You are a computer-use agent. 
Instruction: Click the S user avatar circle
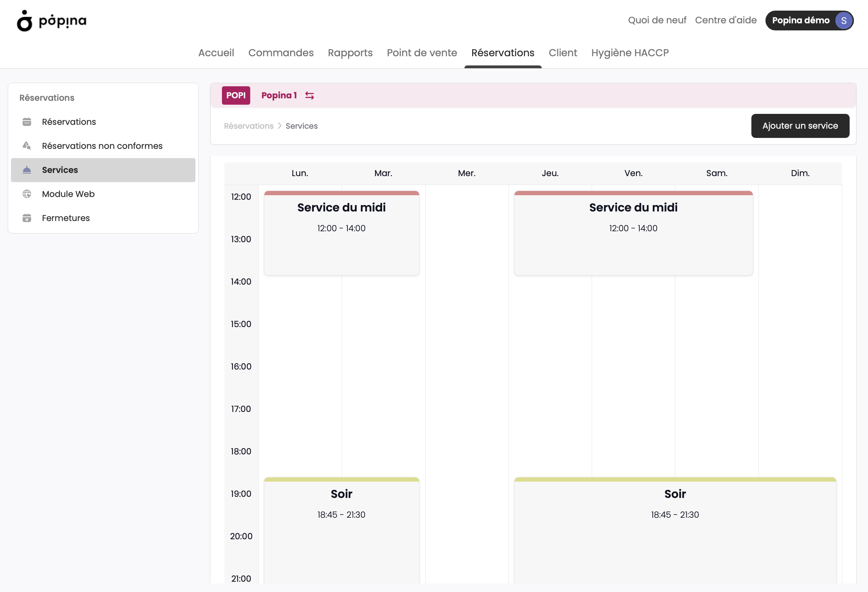tap(844, 21)
